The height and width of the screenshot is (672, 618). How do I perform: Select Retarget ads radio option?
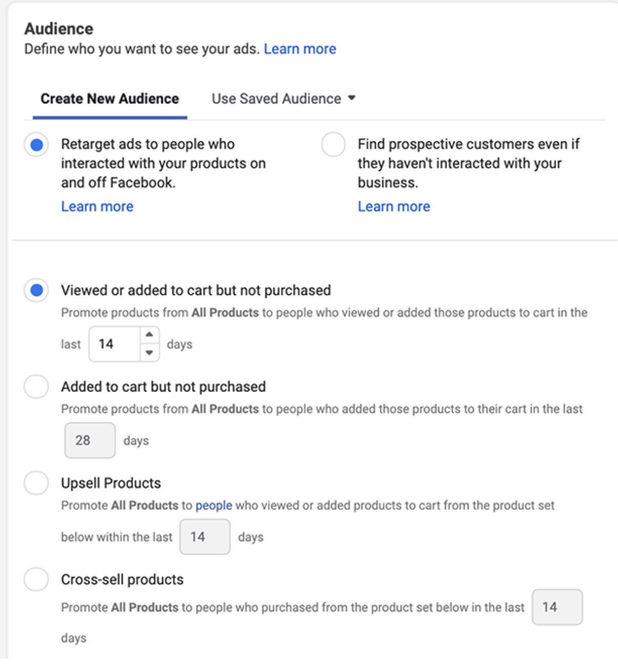click(x=36, y=145)
